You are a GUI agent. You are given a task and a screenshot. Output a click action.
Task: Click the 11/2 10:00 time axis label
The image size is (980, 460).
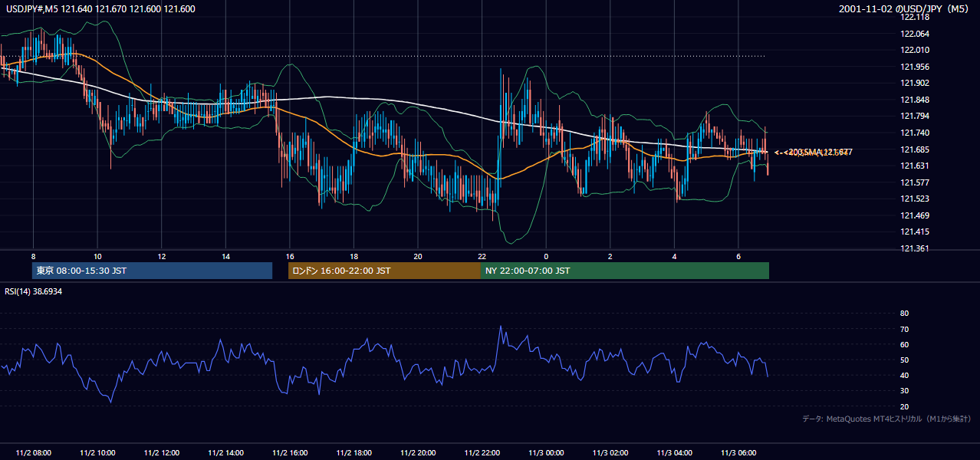(x=97, y=453)
